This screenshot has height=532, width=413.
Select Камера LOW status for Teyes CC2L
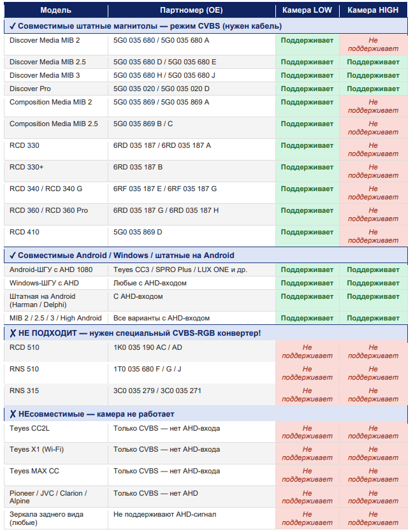(307, 432)
